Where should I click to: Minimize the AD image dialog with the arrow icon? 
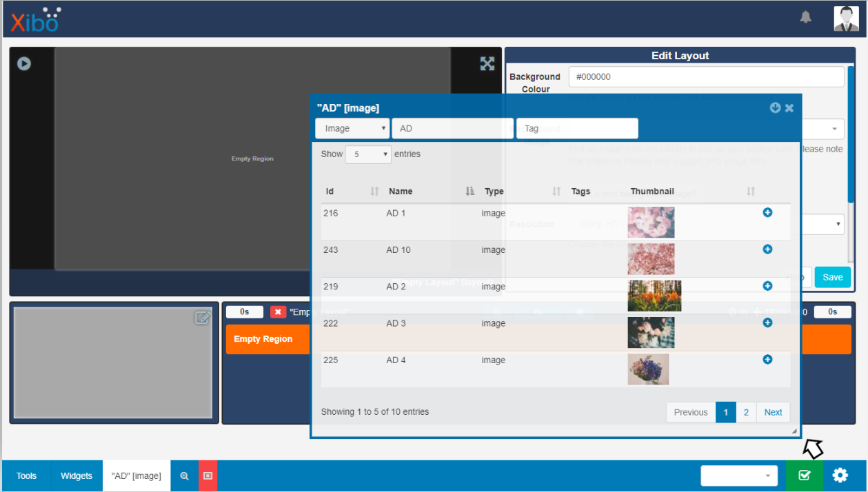pyautogui.click(x=775, y=107)
